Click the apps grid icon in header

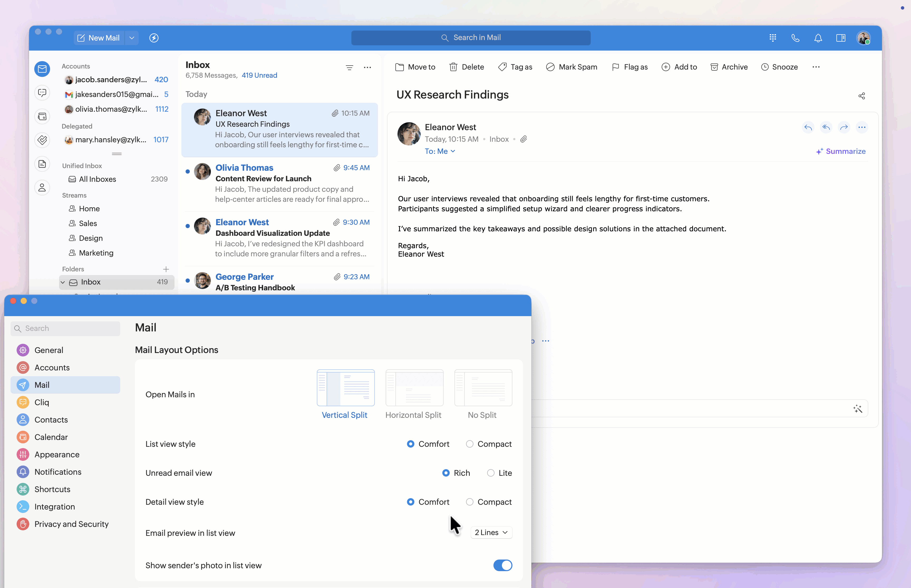pyautogui.click(x=773, y=38)
